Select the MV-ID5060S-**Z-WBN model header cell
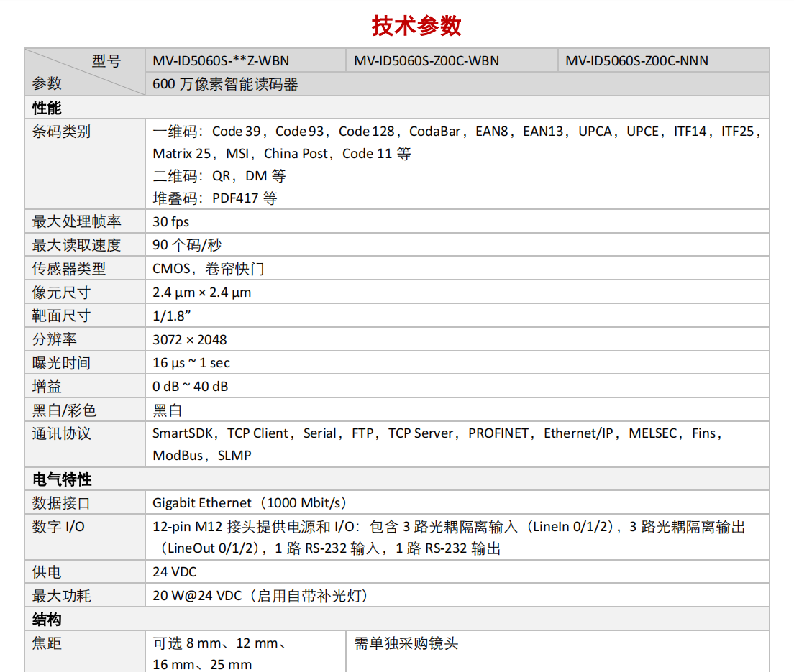 tap(221, 61)
